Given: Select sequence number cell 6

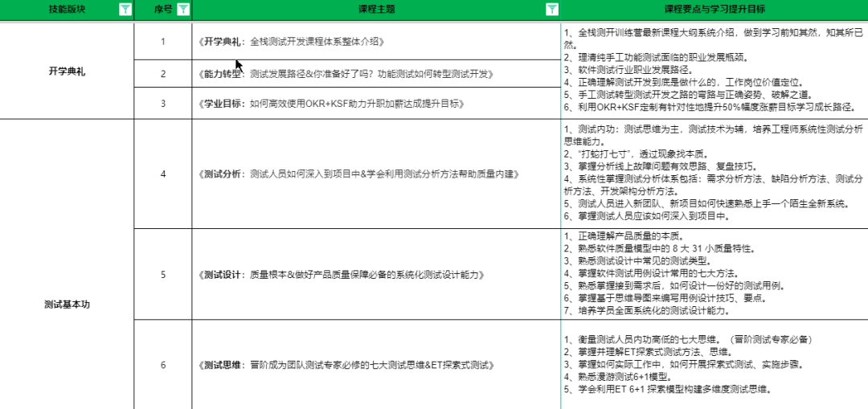Looking at the screenshot, I should 163,365.
